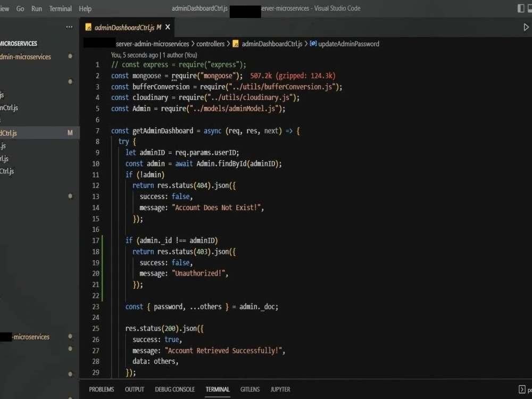Viewport: 532px width, 399px height.
Task: Open the modified dCtrl.js file marked M
Action: coord(40,132)
